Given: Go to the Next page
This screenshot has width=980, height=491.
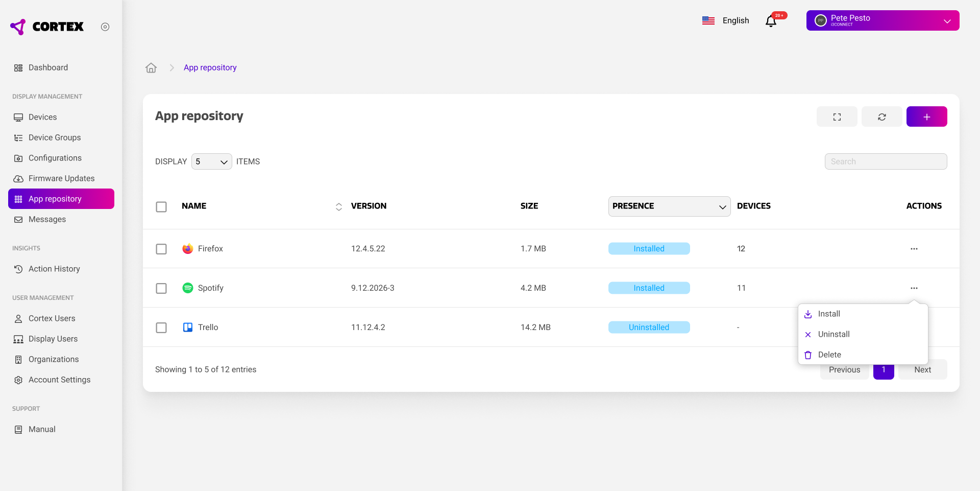Looking at the screenshot, I should [x=922, y=370].
